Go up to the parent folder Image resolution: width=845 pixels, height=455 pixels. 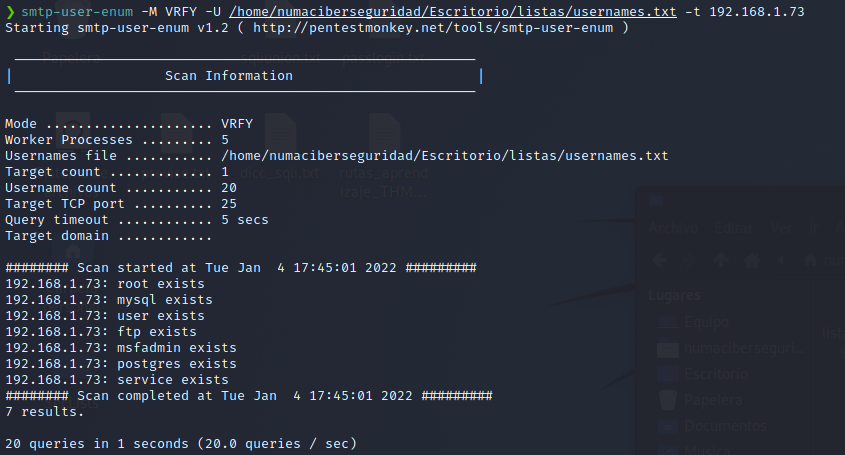pyautogui.click(x=722, y=260)
